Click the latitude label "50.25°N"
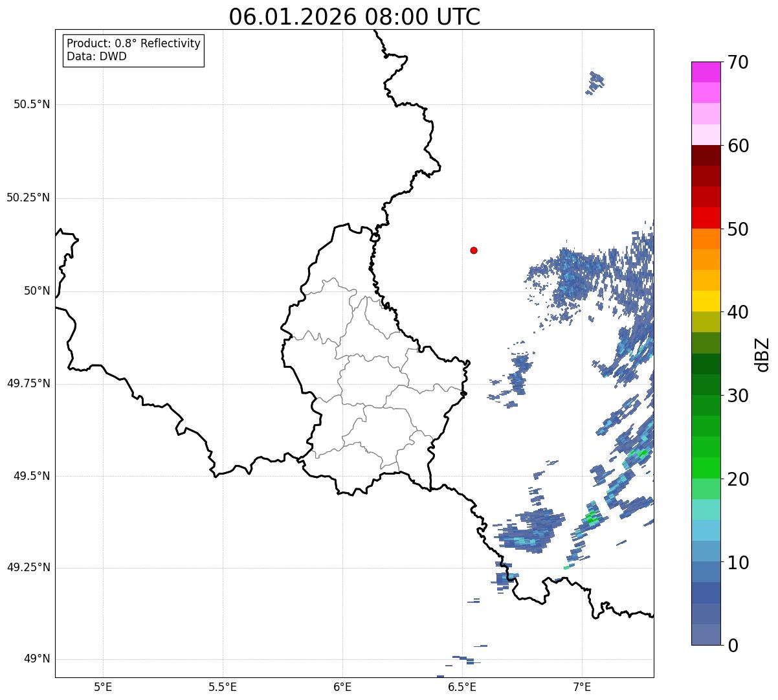This screenshot has height=700, width=778. [x=28, y=198]
